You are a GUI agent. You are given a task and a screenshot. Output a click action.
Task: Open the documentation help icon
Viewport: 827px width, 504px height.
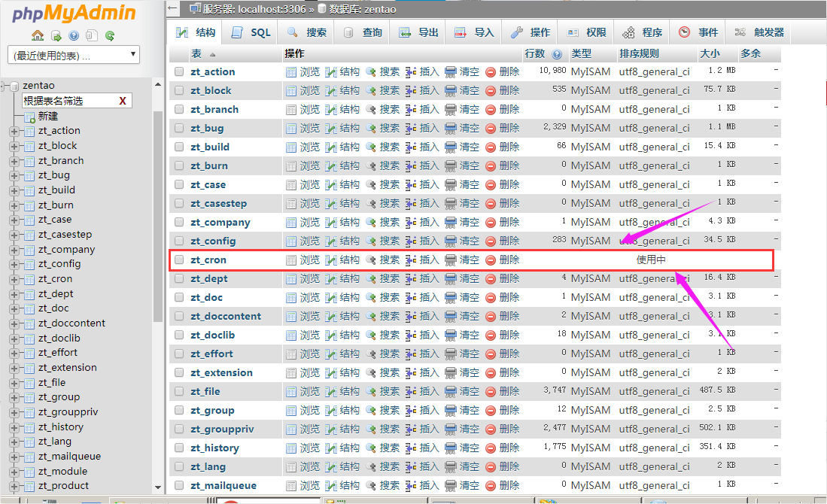point(74,36)
